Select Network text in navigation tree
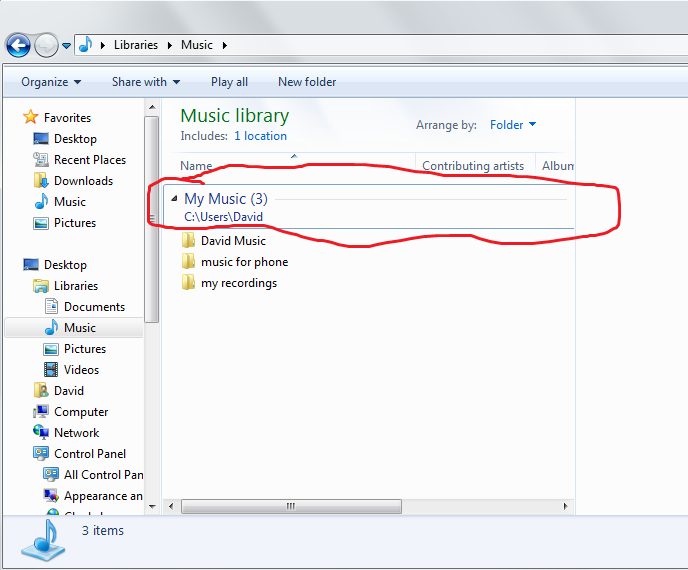 click(x=76, y=433)
